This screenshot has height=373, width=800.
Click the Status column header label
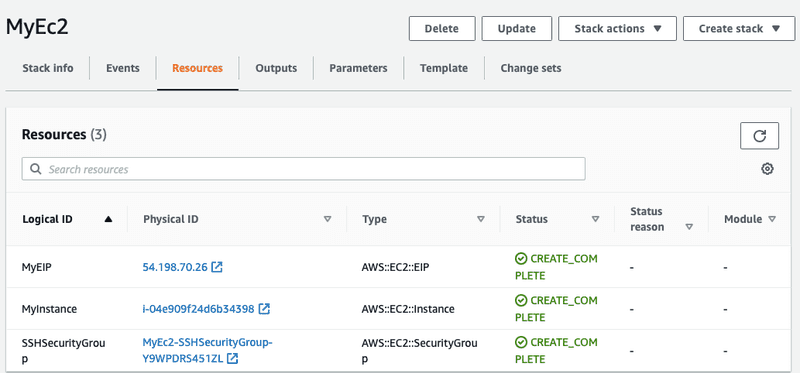coord(532,219)
